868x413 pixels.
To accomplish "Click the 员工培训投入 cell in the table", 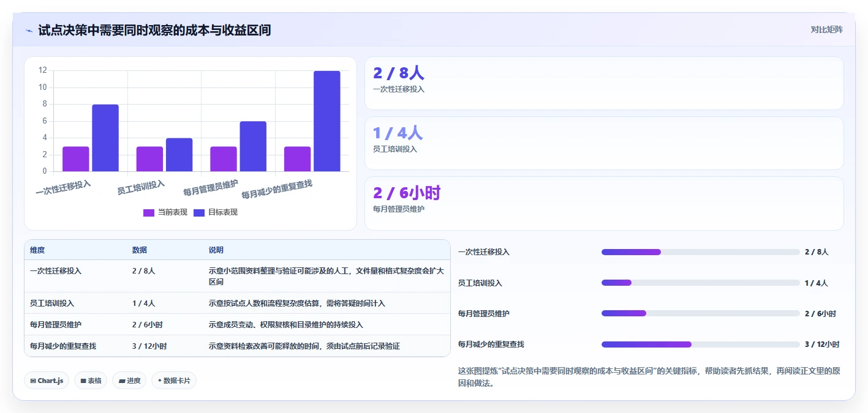I will coord(52,303).
